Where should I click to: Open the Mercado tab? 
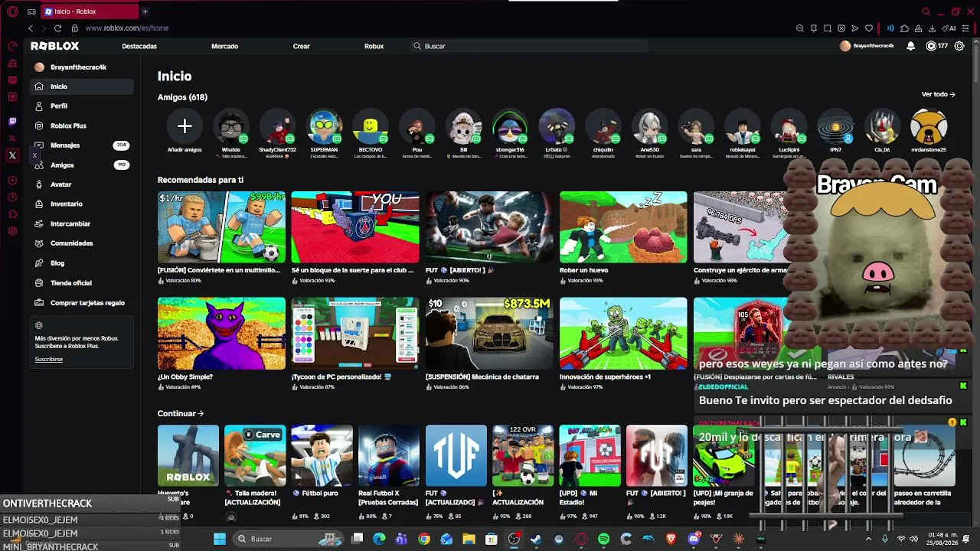click(224, 46)
